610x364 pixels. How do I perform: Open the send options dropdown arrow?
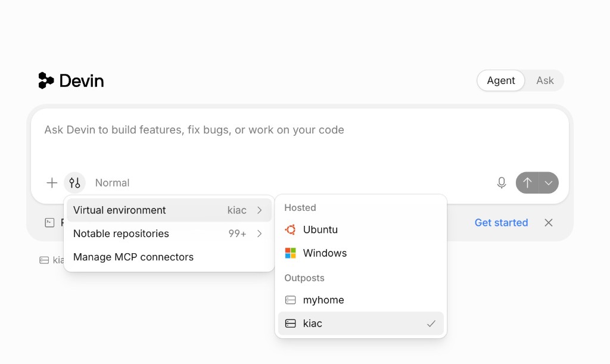[x=549, y=183]
